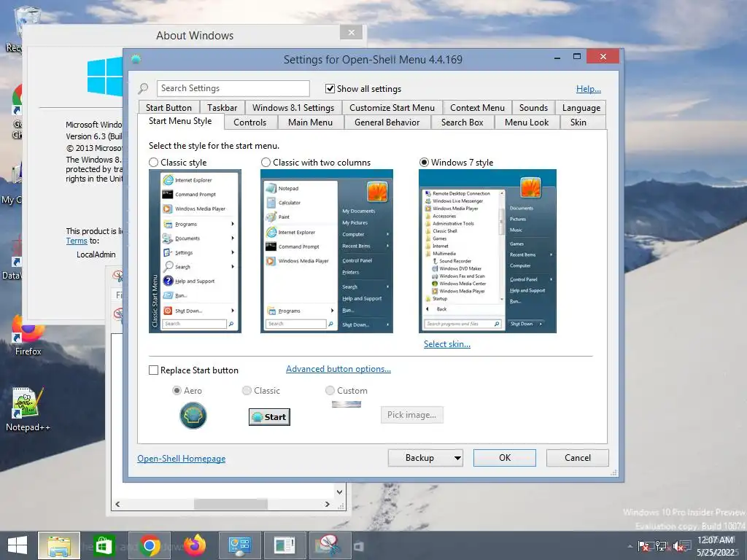This screenshot has width=747, height=560.
Task: Choose the Aero start button radio
Action: pyautogui.click(x=177, y=391)
